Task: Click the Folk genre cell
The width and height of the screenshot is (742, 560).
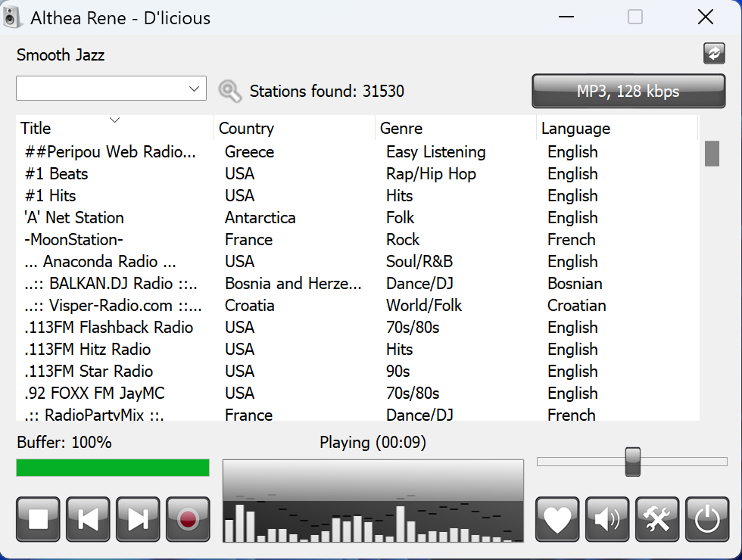Action: coord(401,218)
